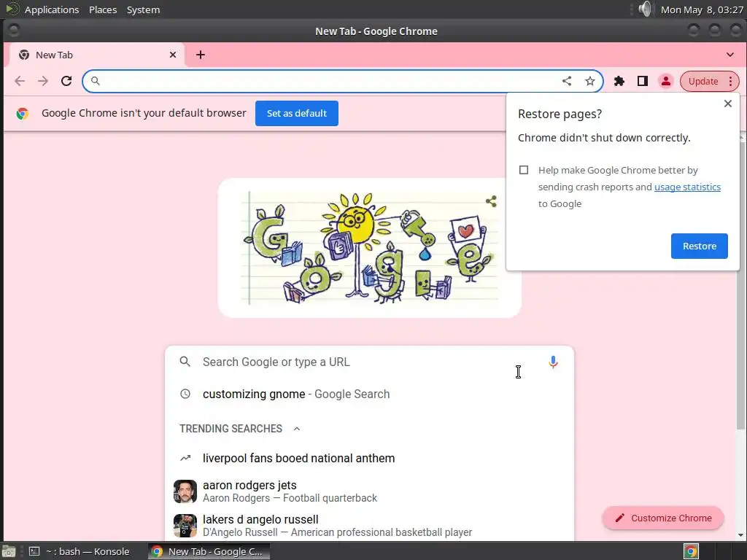Screen dimensions: 747x560
Task: Click the show desktop icon in taskbar
Action: coord(9,551)
